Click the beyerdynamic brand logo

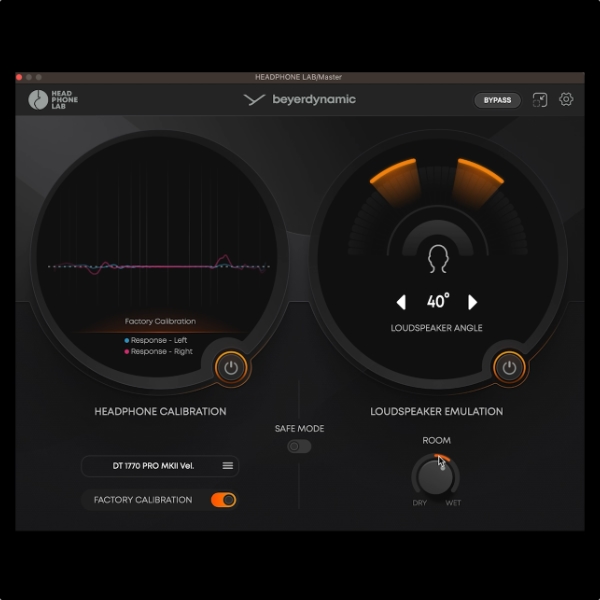[x=300, y=99]
